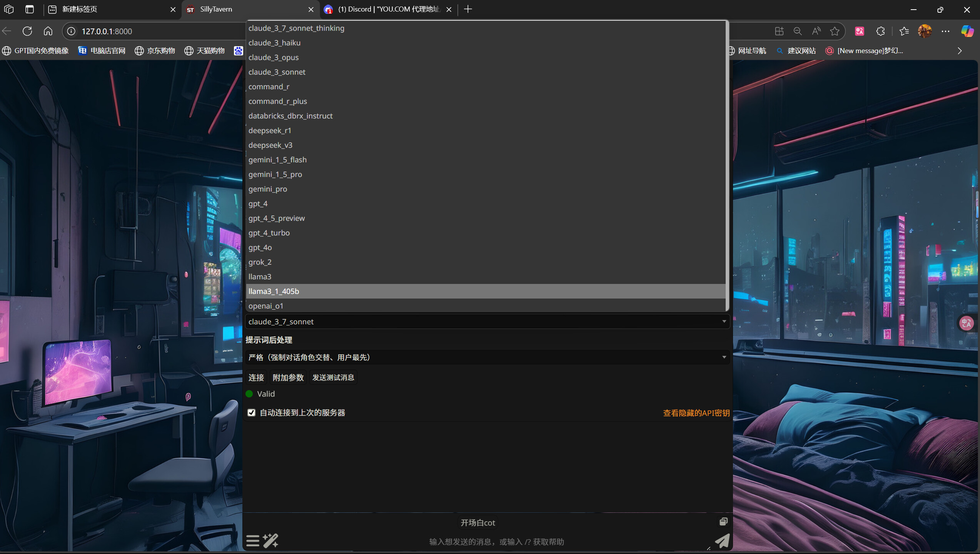Add this page to favorites star
The image size is (980, 554).
[835, 31]
